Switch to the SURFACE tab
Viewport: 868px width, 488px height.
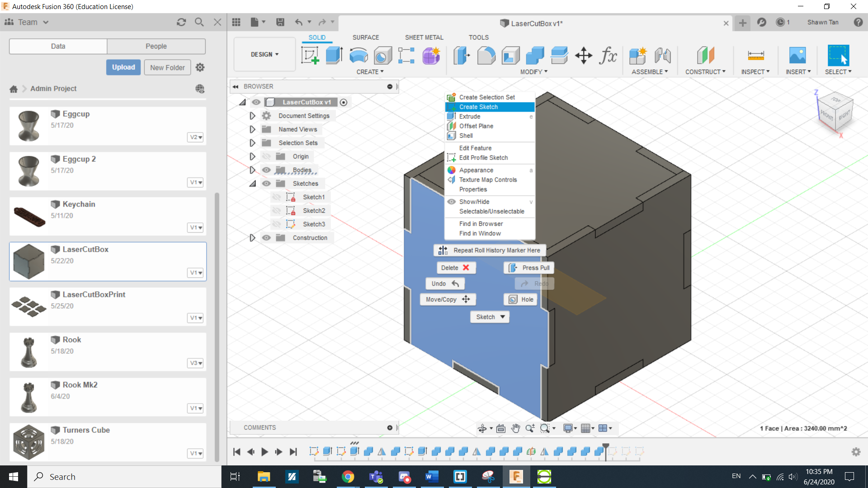(366, 38)
